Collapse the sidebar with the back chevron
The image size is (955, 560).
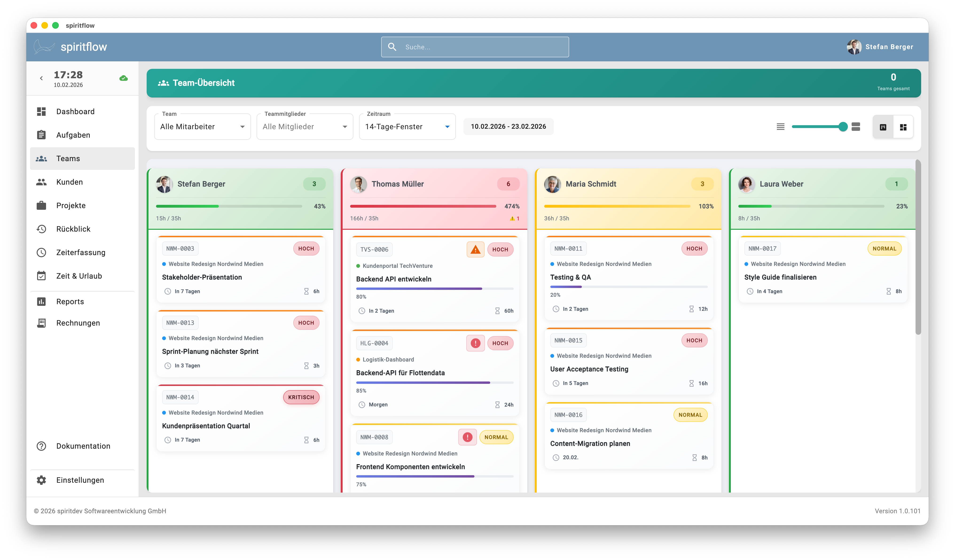point(41,78)
